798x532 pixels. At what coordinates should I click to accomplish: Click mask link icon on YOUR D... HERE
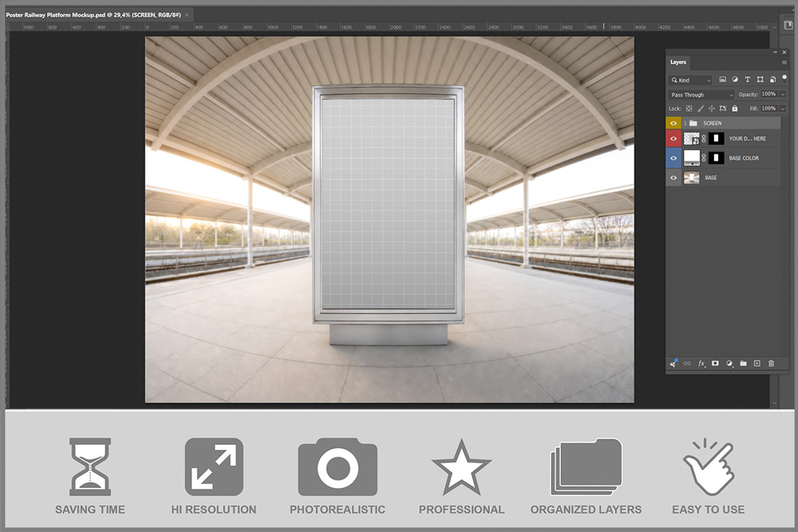[704, 139]
